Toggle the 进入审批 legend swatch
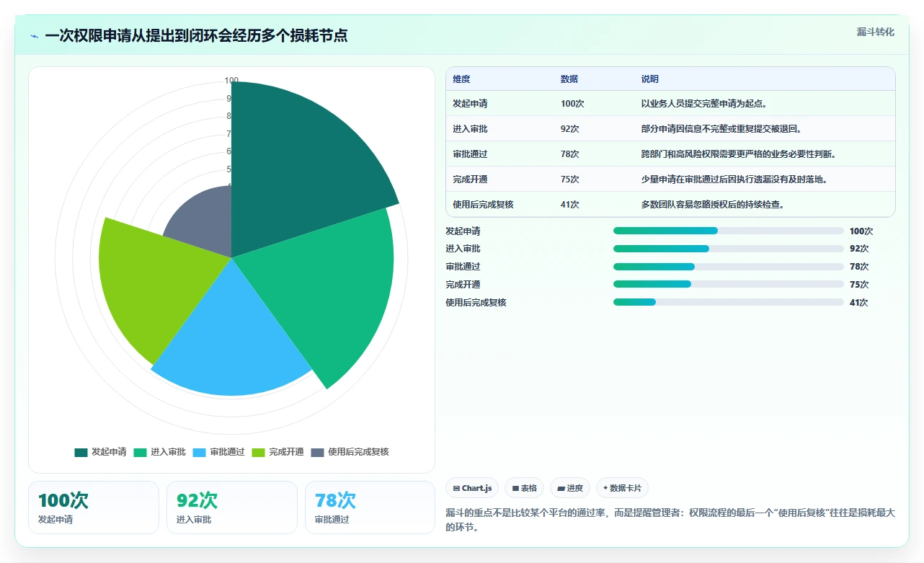The width and height of the screenshot is (924, 563). pos(140,452)
